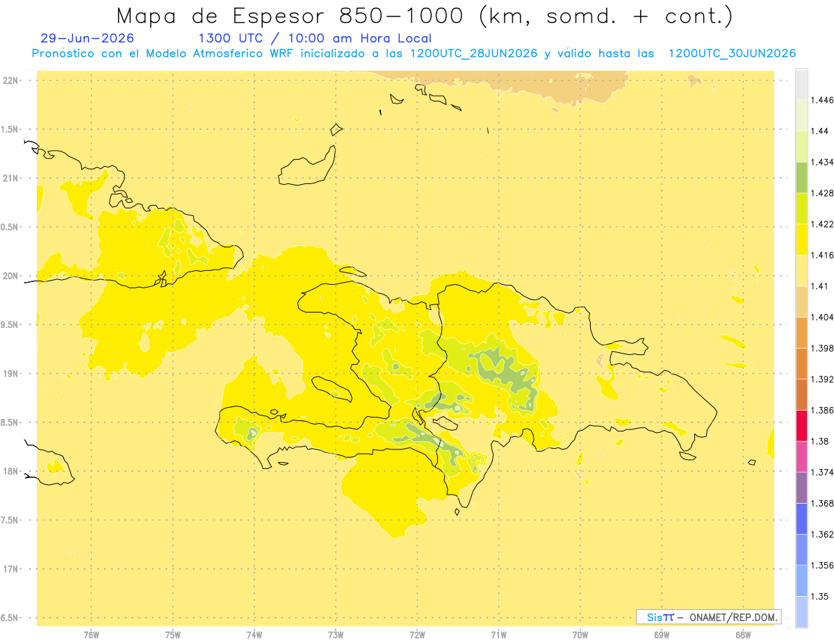Image resolution: width=834 pixels, height=644 pixels.
Task: Select the orange colorbar segment between 1.398 and 1.404
Action: [x=801, y=333]
